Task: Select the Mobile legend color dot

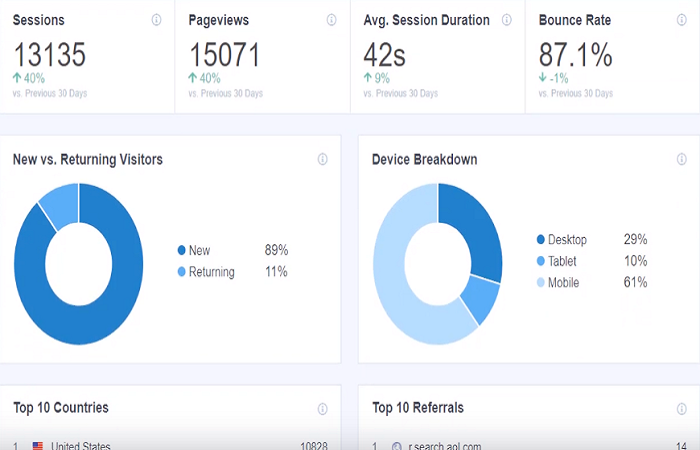Action: click(x=541, y=282)
